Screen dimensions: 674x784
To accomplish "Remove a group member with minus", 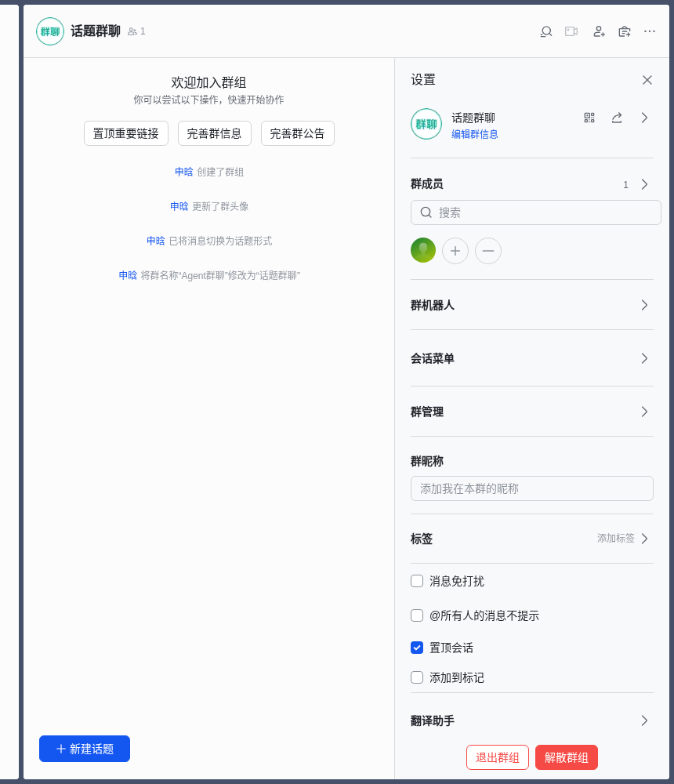I will pyautogui.click(x=488, y=251).
